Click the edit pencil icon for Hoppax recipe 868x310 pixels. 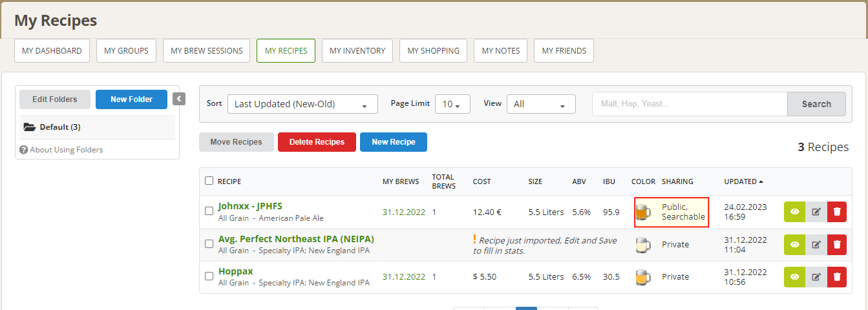816,276
